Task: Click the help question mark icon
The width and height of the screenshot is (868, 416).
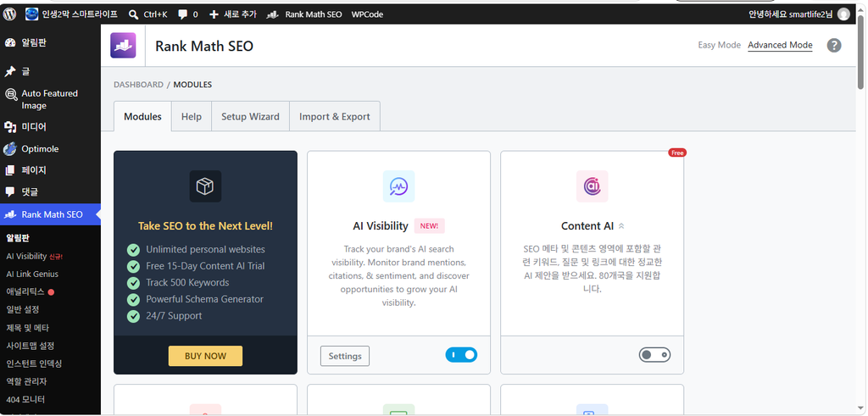Action: point(834,46)
